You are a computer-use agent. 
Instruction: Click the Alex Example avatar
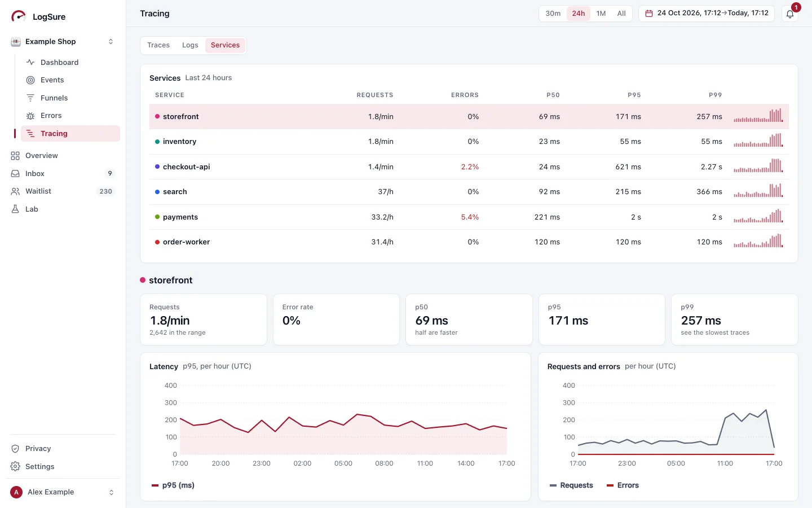[16, 492]
